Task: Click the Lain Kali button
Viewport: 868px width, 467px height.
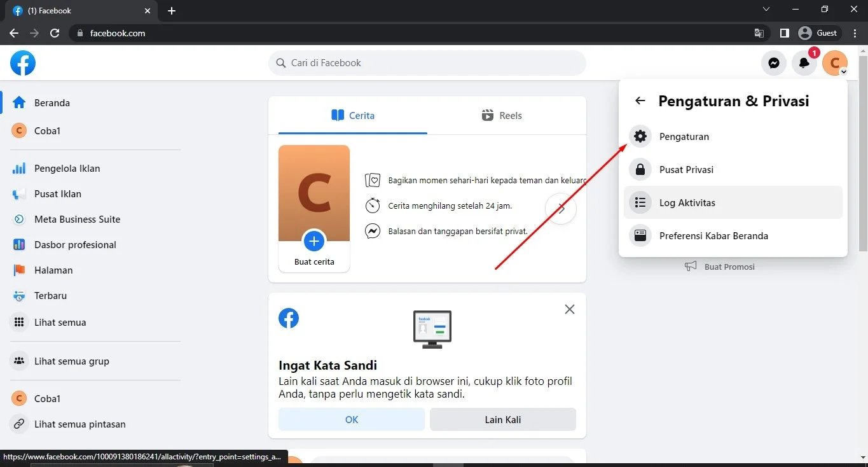Action: point(503,419)
